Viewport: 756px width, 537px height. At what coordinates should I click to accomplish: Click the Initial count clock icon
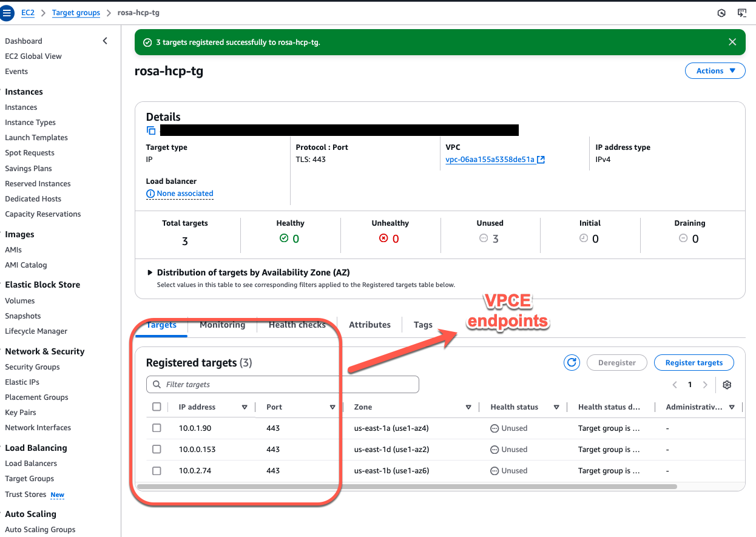584,238
